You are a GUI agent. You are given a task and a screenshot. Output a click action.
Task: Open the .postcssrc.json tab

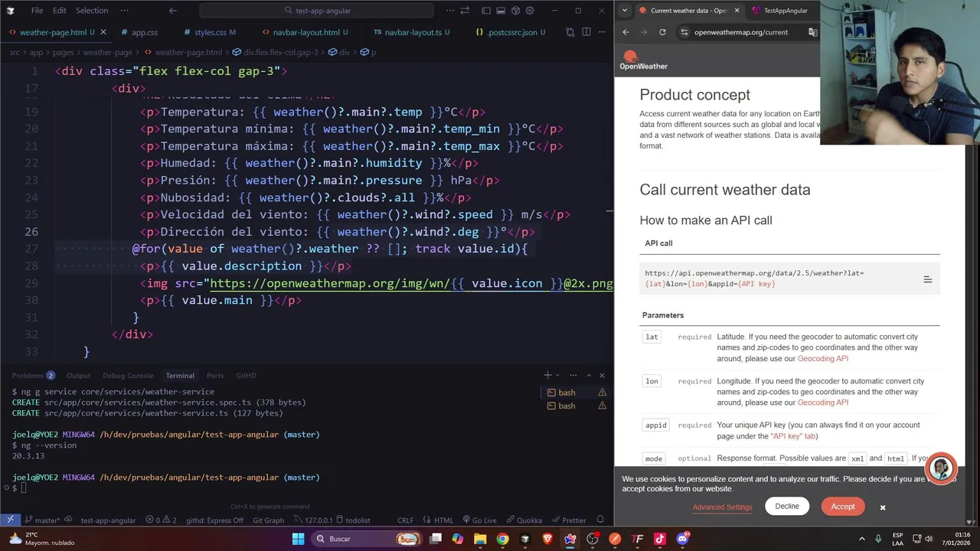coord(510,32)
